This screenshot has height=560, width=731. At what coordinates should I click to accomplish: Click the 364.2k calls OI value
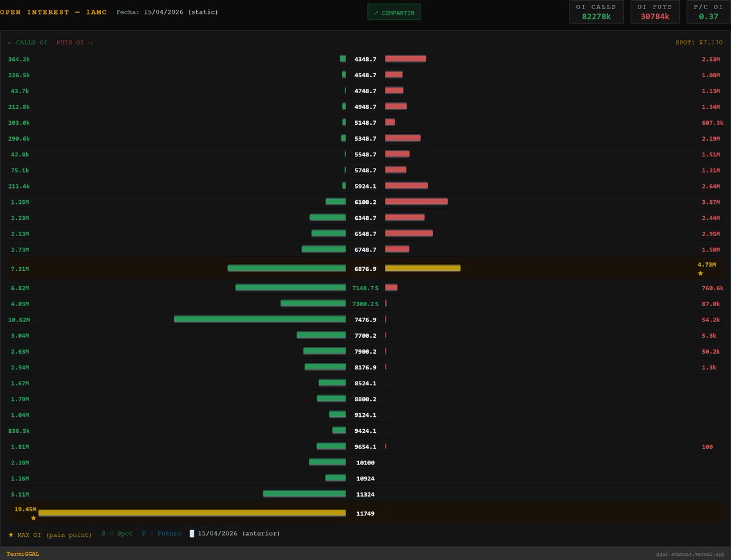pyautogui.click(x=19, y=59)
